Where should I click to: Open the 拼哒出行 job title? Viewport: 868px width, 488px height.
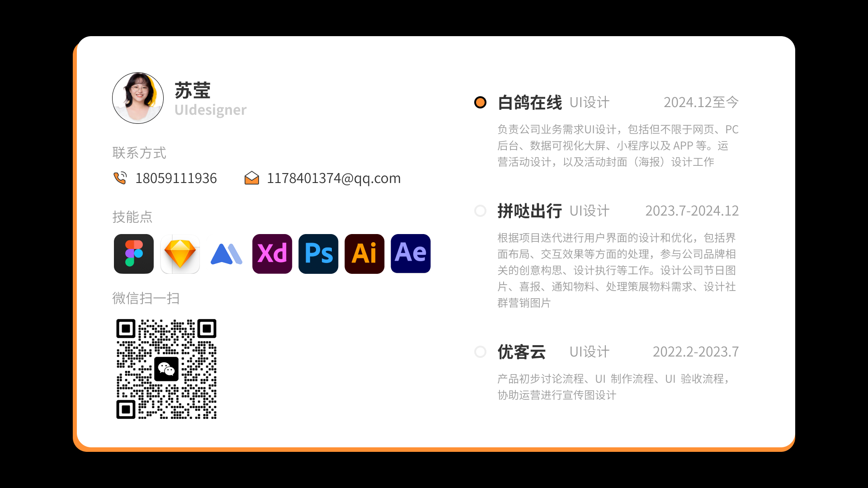click(x=530, y=211)
